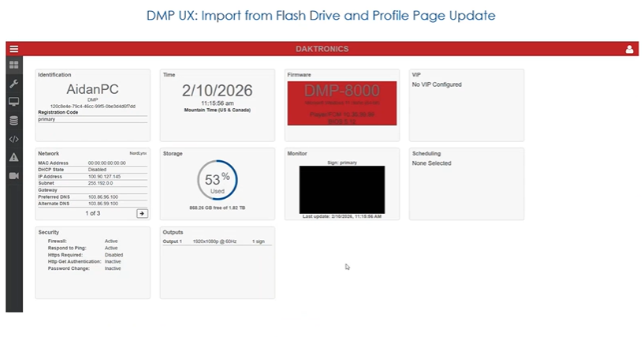Image resolution: width=644 pixels, height=337 pixels.
Task: Click the 53% Used storage gauge
Action: pyautogui.click(x=218, y=180)
